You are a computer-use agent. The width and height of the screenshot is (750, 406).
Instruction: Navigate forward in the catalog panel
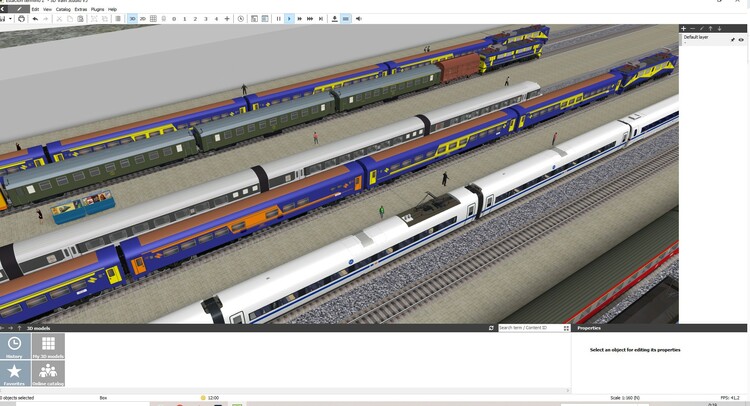tap(11, 328)
